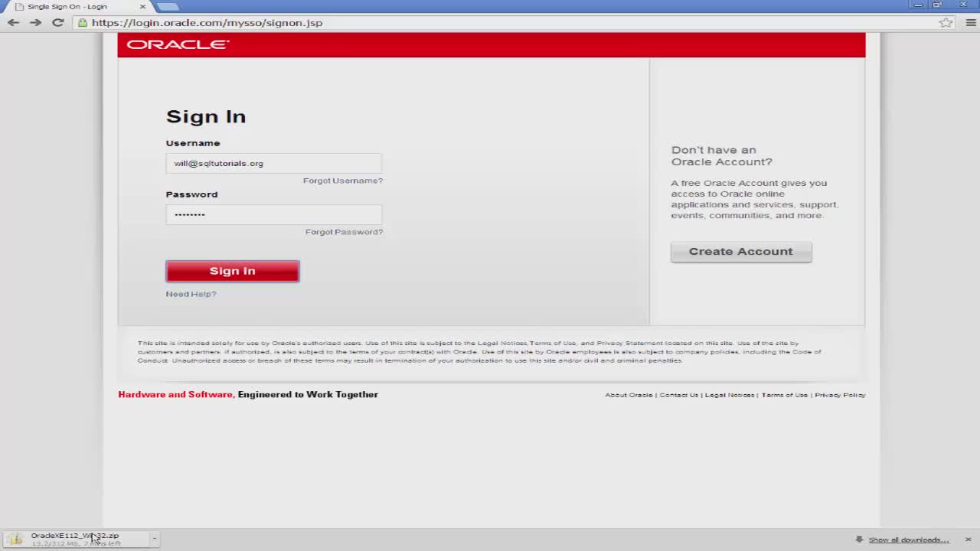Bookmark this page with the star icon
Screen dimensions: 980x551
pos(946,22)
